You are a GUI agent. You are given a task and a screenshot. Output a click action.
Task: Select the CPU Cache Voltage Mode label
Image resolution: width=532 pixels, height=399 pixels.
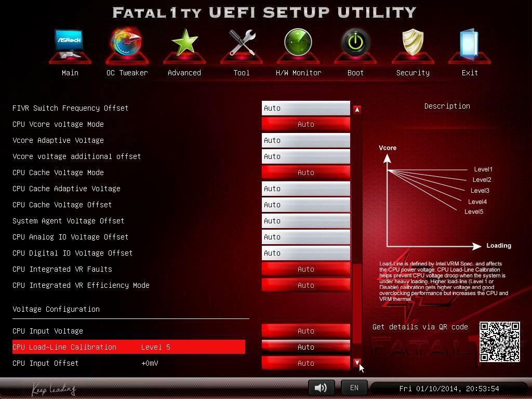coord(58,172)
